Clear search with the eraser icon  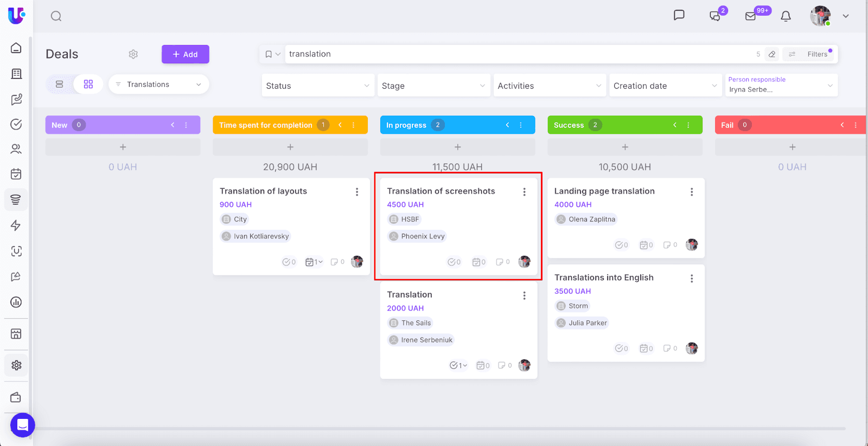(x=772, y=54)
